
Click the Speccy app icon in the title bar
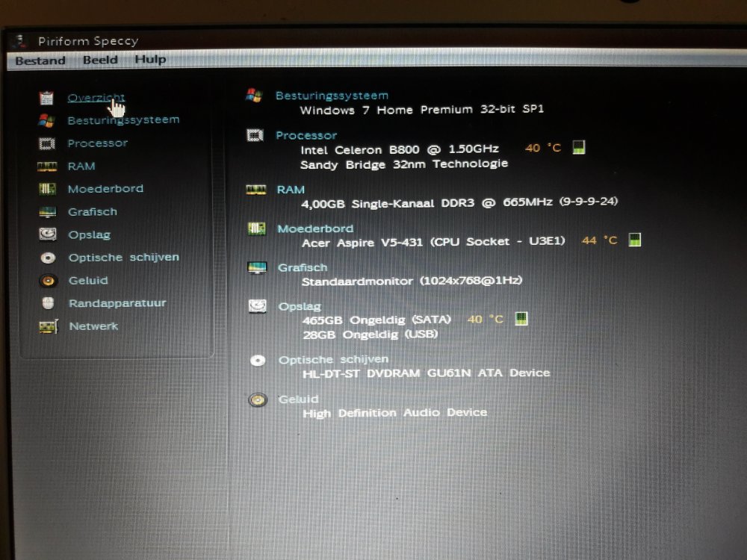pos(19,41)
